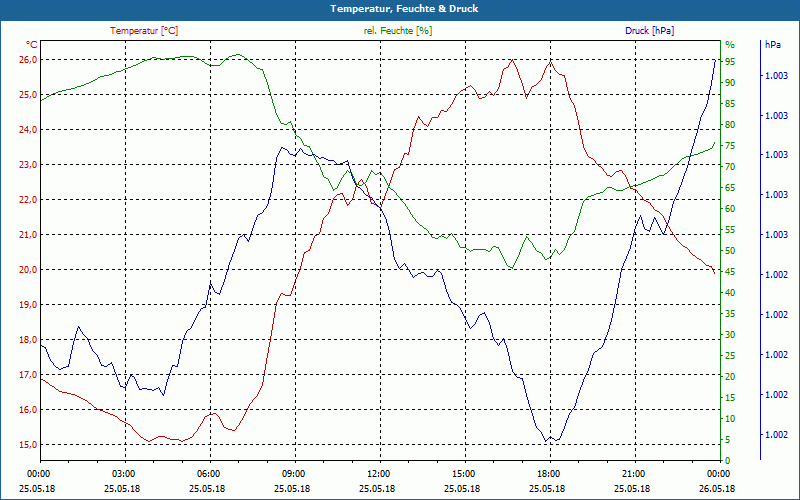Select the green 'rel. Feuchte [%]' legend label

397,31
